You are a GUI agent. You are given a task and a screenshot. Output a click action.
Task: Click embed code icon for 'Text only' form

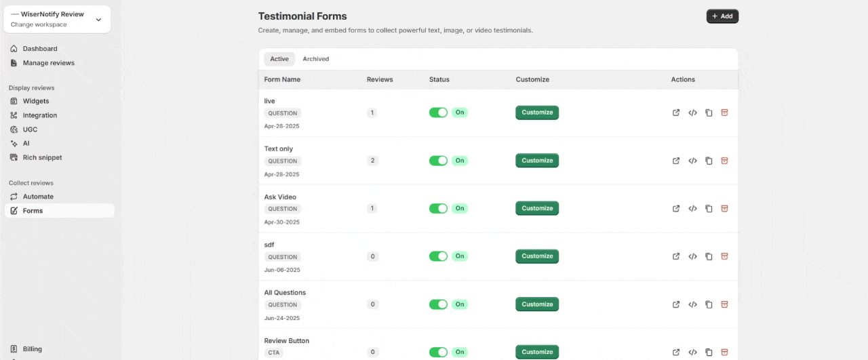[692, 161]
